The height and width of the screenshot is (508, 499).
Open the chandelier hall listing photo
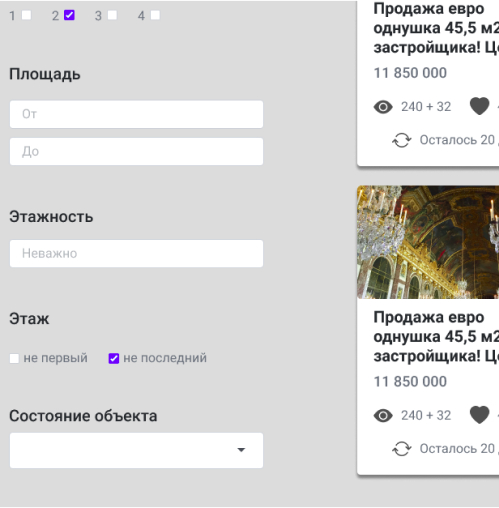point(428,242)
